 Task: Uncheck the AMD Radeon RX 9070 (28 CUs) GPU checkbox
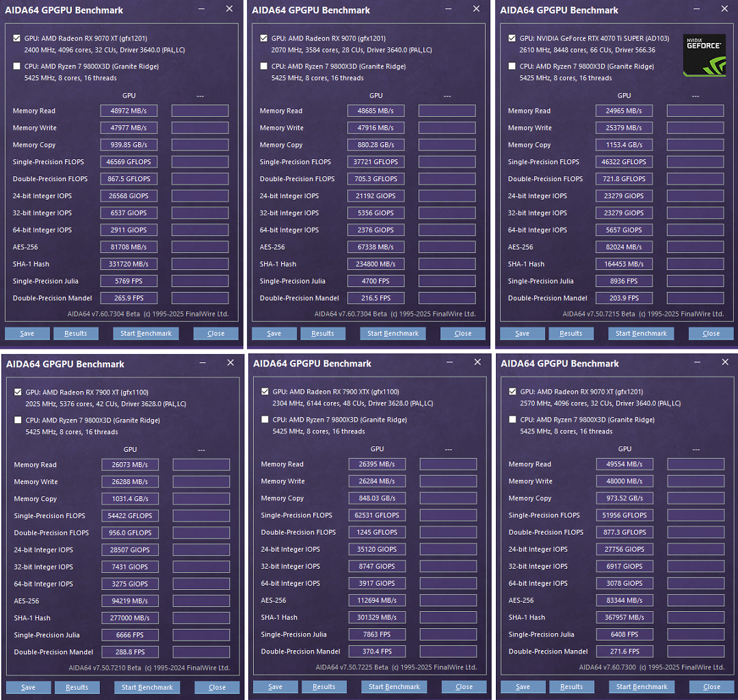(x=264, y=38)
